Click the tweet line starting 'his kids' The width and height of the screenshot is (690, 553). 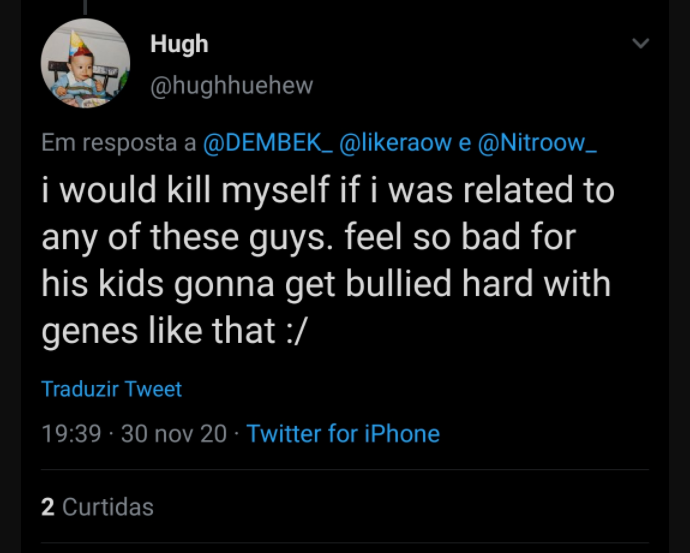pyautogui.click(x=326, y=284)
